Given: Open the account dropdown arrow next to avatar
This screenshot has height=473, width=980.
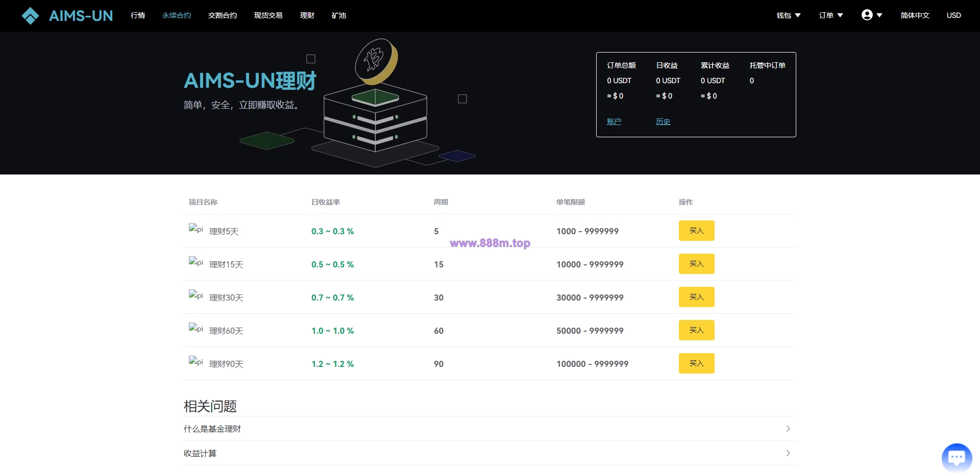Looking at the screenshot, I should [x=879, y=15].
